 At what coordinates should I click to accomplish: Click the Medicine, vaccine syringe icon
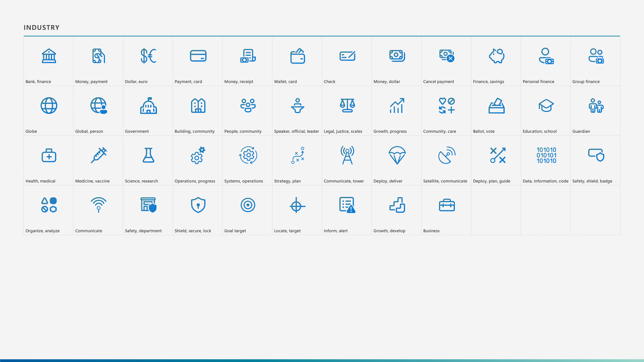point(98,155)
